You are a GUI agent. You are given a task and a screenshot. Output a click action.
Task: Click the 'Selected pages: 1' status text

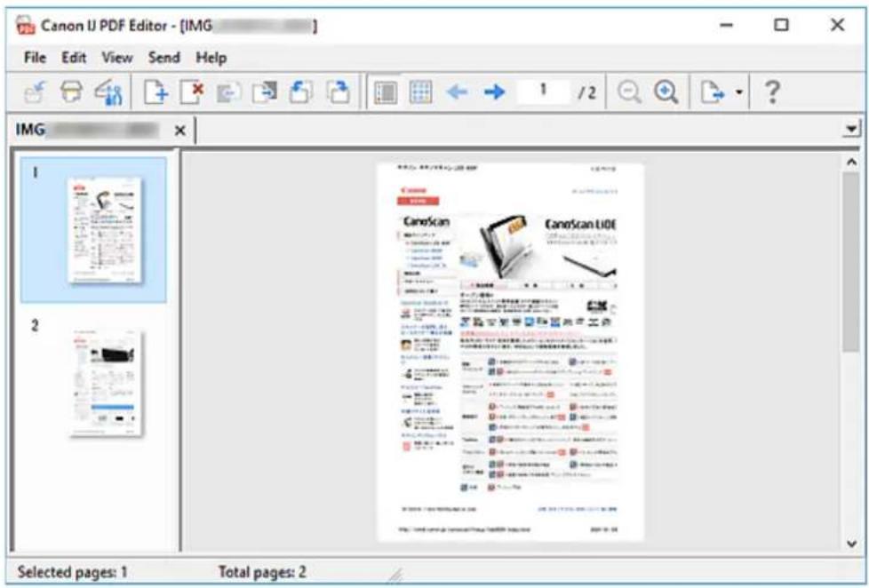[73, 572]
